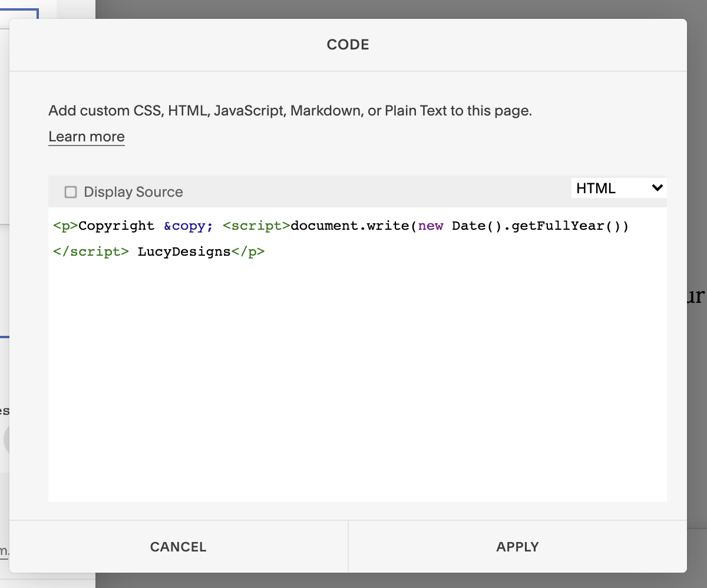Click the closing </script> tag

click(91, 252)
